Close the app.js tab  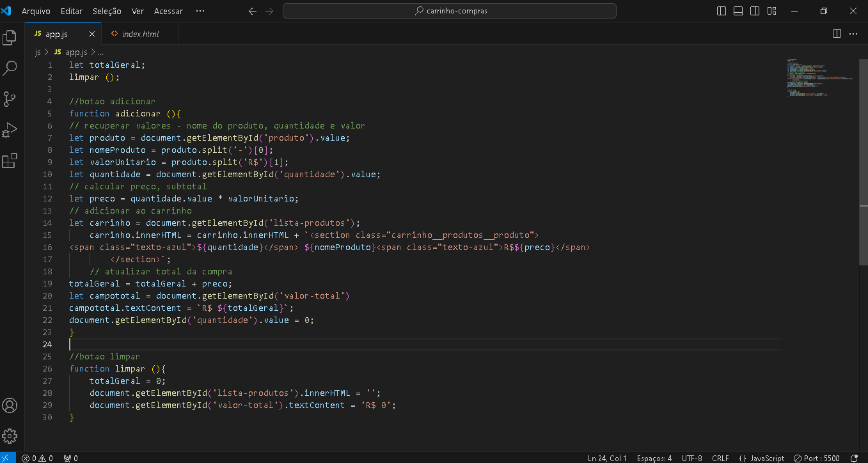[92, 34]
